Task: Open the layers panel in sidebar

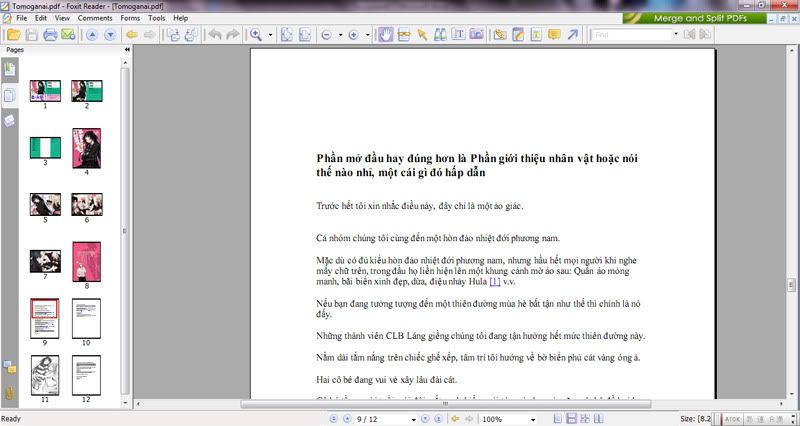Action: click(x=10, y=121)
